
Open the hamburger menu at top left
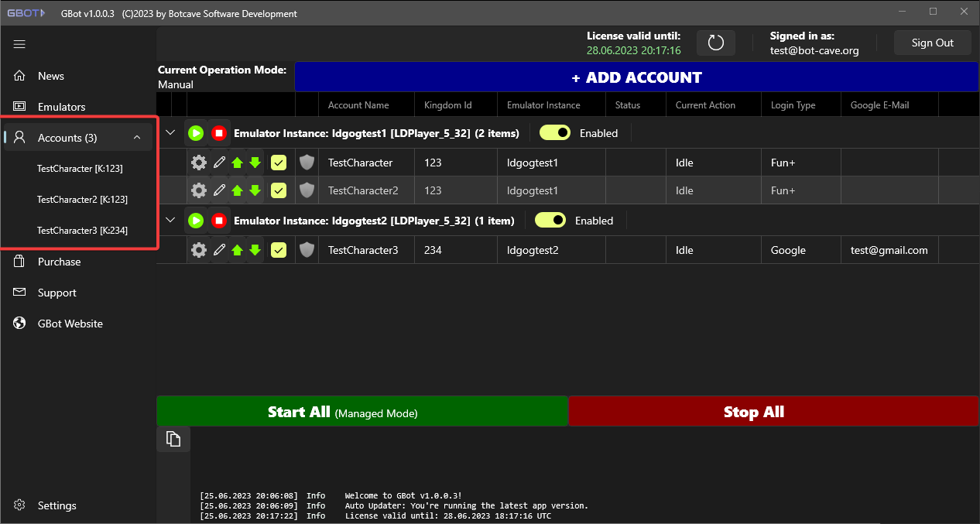click(19, 44)
